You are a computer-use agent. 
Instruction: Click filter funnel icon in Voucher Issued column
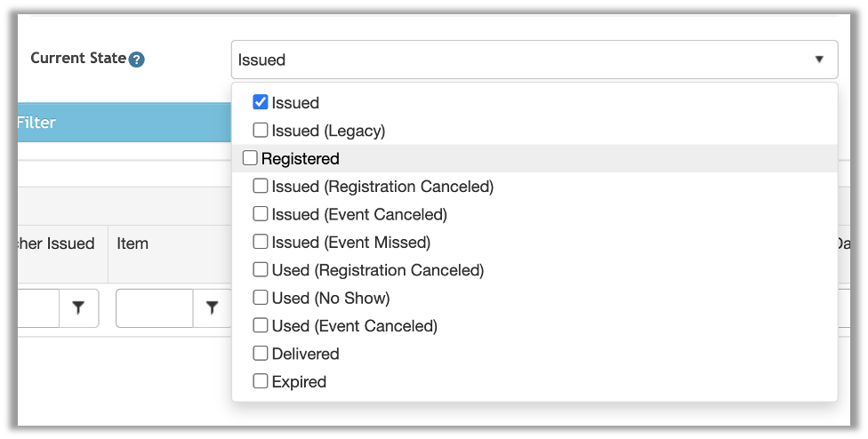[x=78, y=307]
